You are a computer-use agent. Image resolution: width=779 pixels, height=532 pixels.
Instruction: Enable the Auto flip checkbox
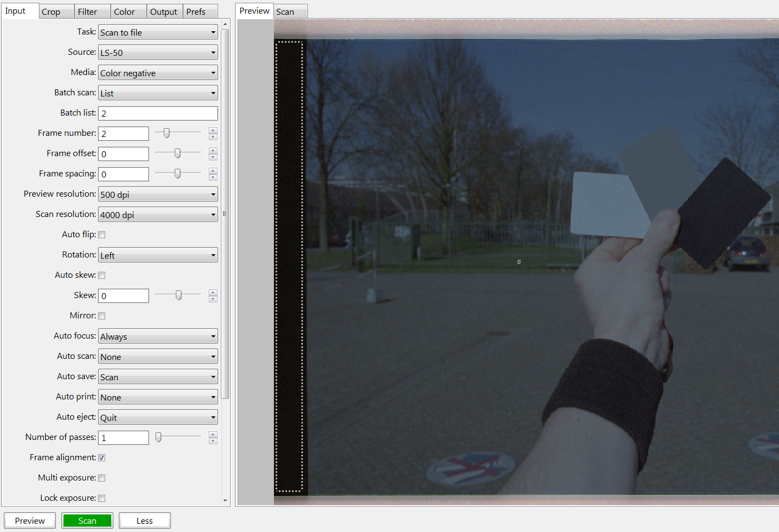(x=101, y=234)
